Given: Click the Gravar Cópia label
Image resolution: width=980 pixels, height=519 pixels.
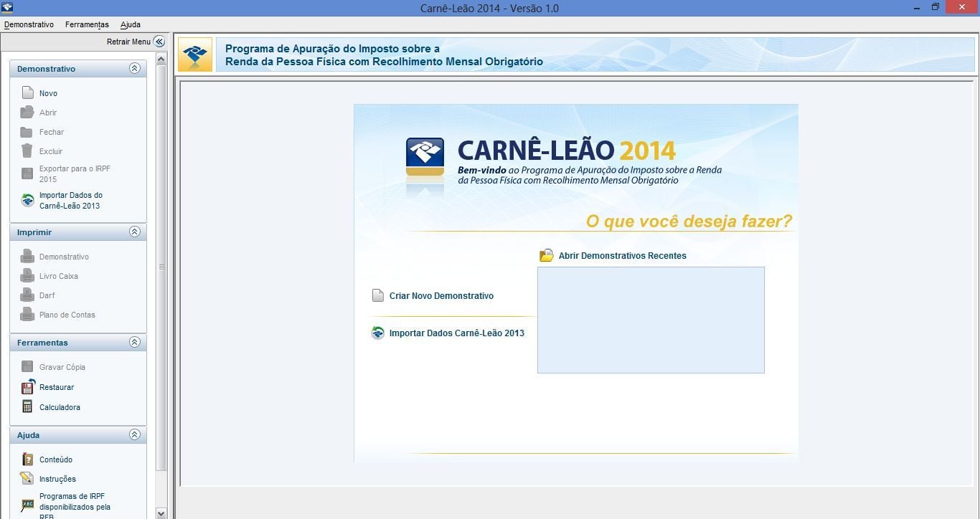Looking at the screenshot, I should pyautogui.click(x=62, y=367).
